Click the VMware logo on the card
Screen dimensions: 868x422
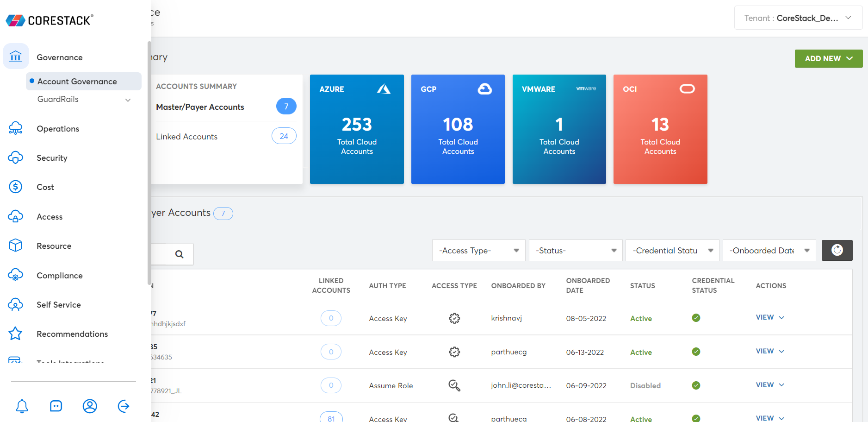[x=586, y=88]
